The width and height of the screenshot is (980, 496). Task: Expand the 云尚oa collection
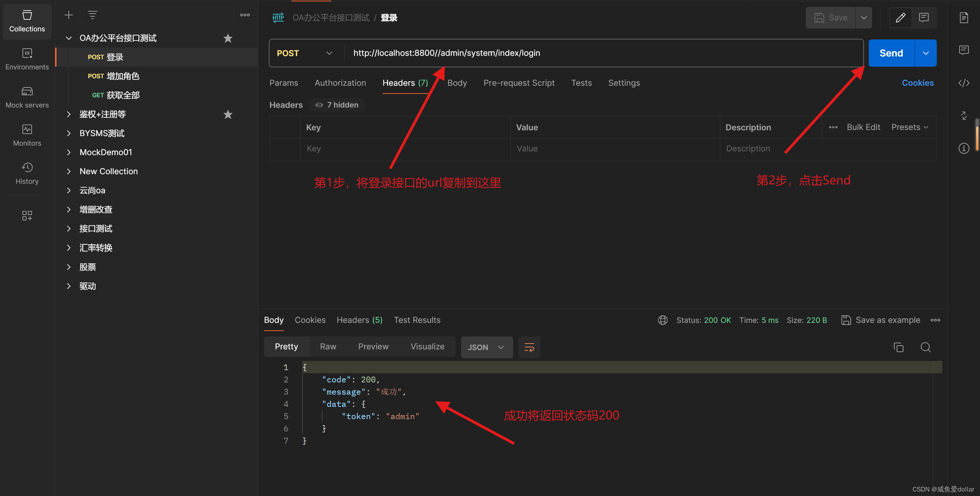(68, 190)
